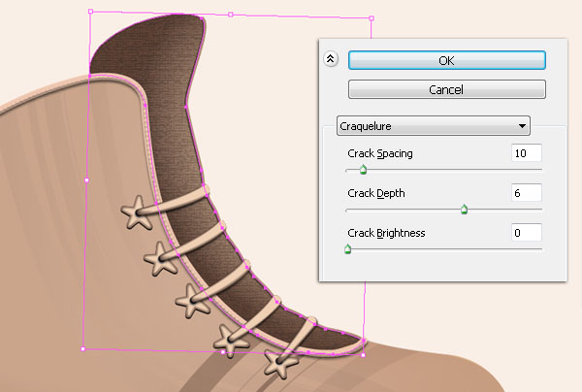Viewport: 582px width, 392px height.
Task: Click the Crack Depth value field
Action: (x=527, y=193)
